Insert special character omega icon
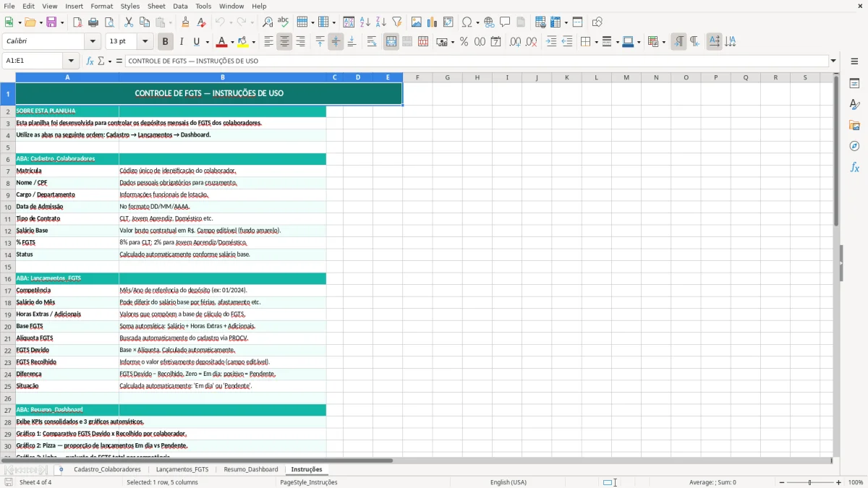The height and width of the screenshot is (488, 868). (x=467, y=22)
